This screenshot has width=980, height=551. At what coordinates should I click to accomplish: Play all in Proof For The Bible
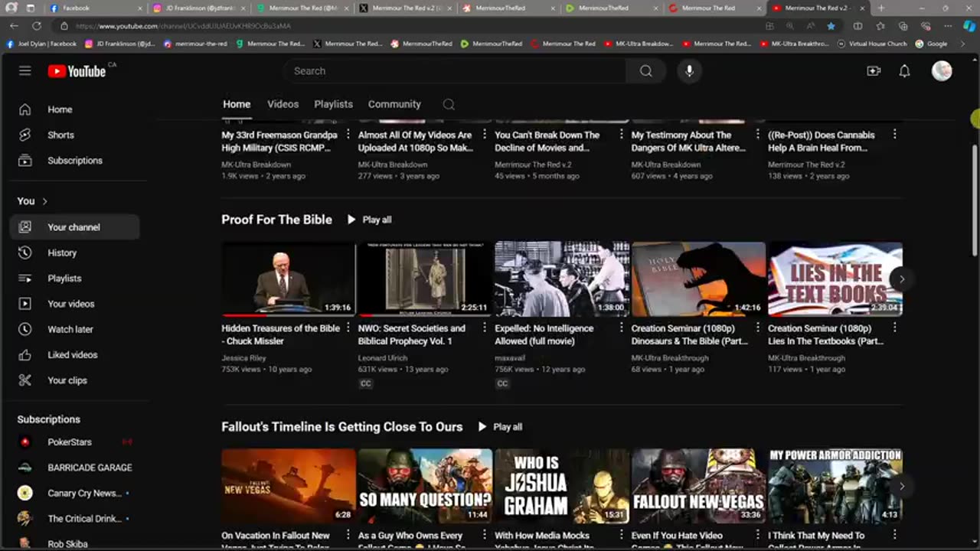point(369,220)
